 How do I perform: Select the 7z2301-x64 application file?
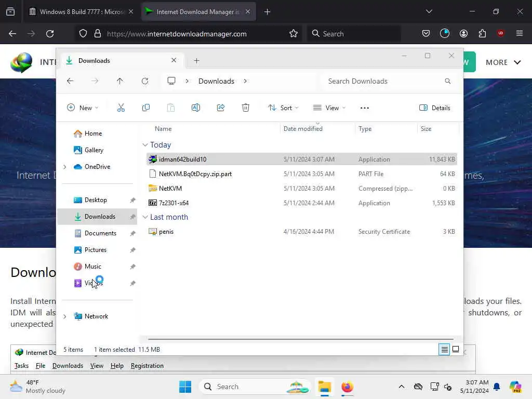pyautogui.click(x=302, y=203)
